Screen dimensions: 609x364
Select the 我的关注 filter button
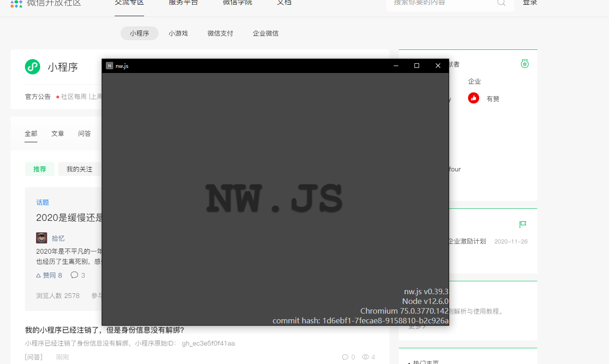pyautogui.click(x=79, y=169)
